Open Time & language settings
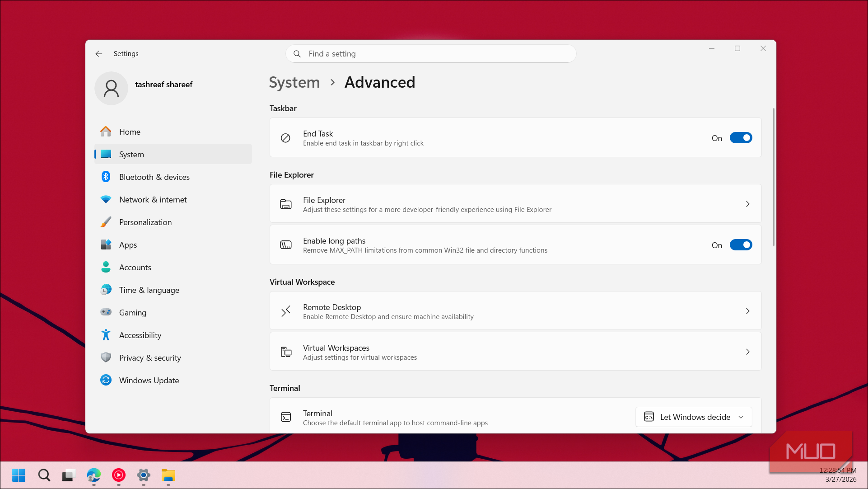 click(x=173, y=290)
